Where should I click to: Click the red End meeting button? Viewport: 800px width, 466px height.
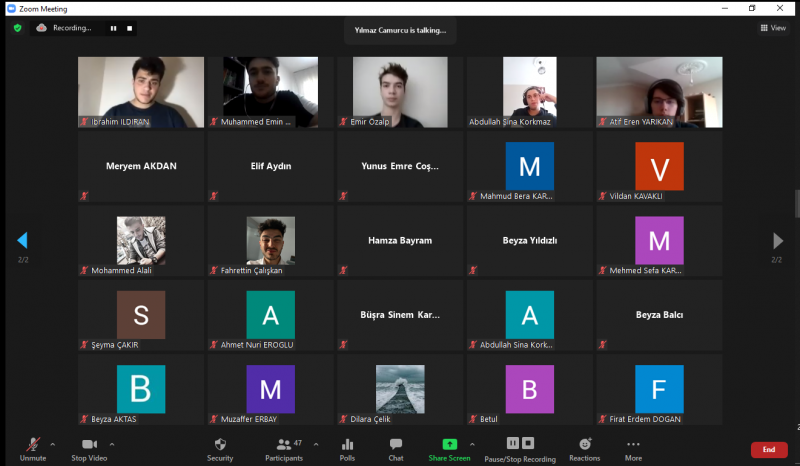[x=768, y=450]
